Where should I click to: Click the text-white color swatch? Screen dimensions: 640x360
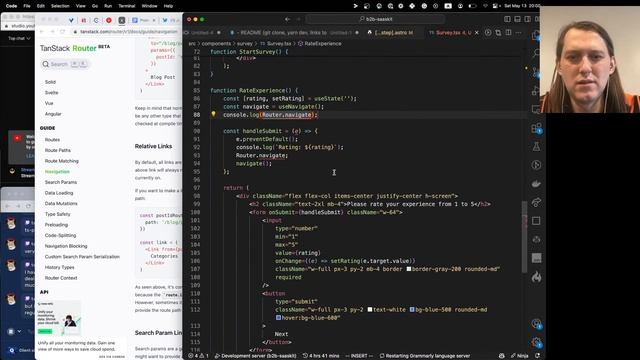coord(370,309)
